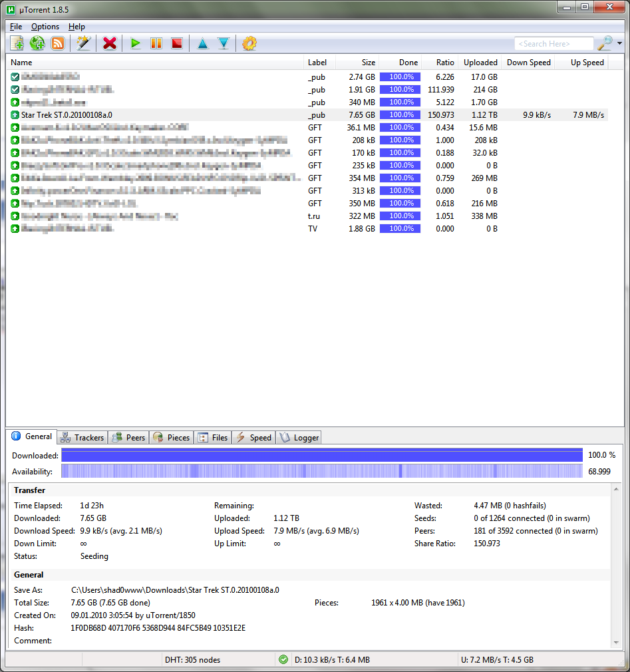Open the RSS feed downloader icon
The image size is (630, 672).
tap(58, 43)
